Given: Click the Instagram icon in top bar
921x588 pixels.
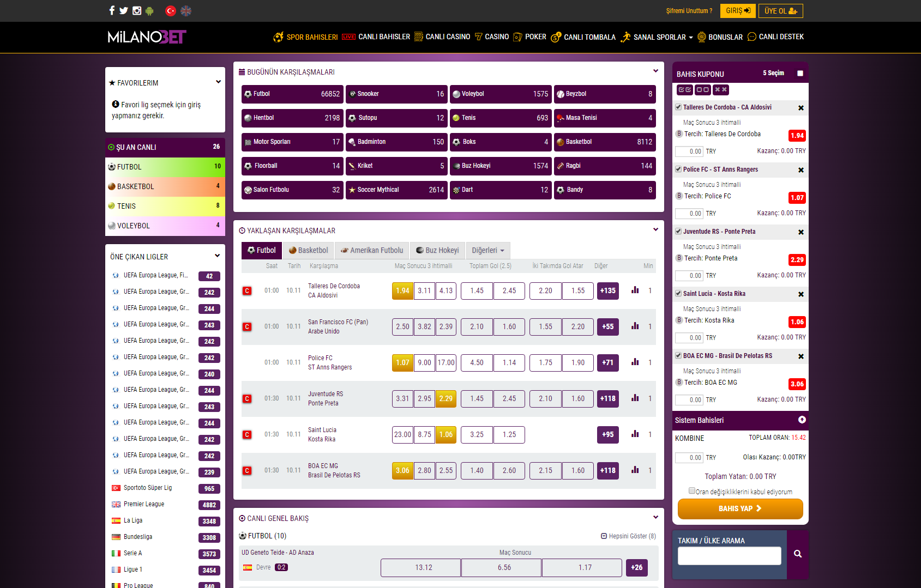Looking at the screenshot, I should pos(137,10).
